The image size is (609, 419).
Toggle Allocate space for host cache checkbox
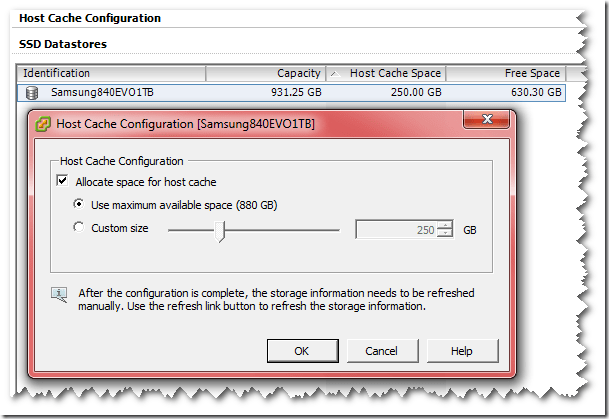(x=63, y=181)
